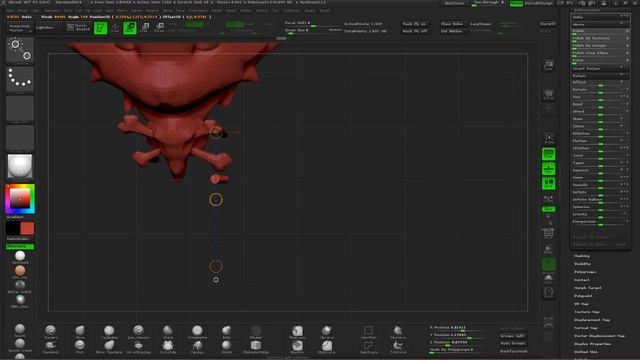Image resolution: width=640 pixels, height=360 pixels.
Task: Select the Rotate transpose icon
Action: [159, 28]
